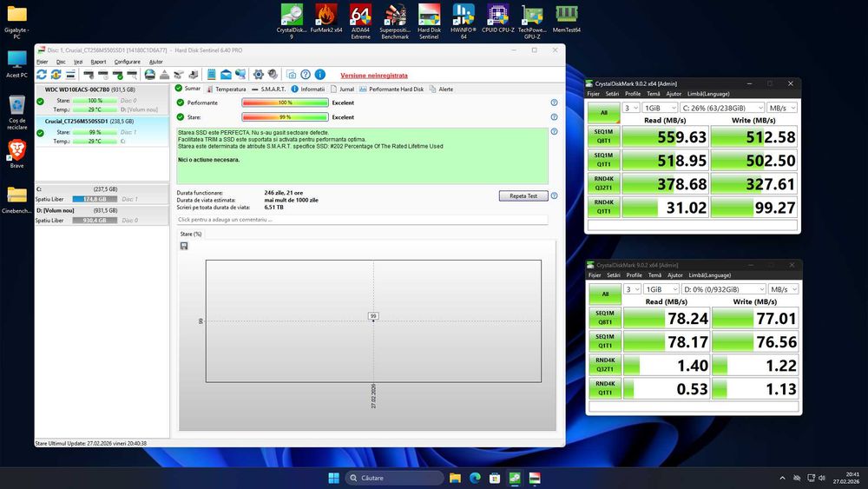Open the Fisier menu in Hard Disk Sentinel
868x489 pixels.
tap(42, 62)
